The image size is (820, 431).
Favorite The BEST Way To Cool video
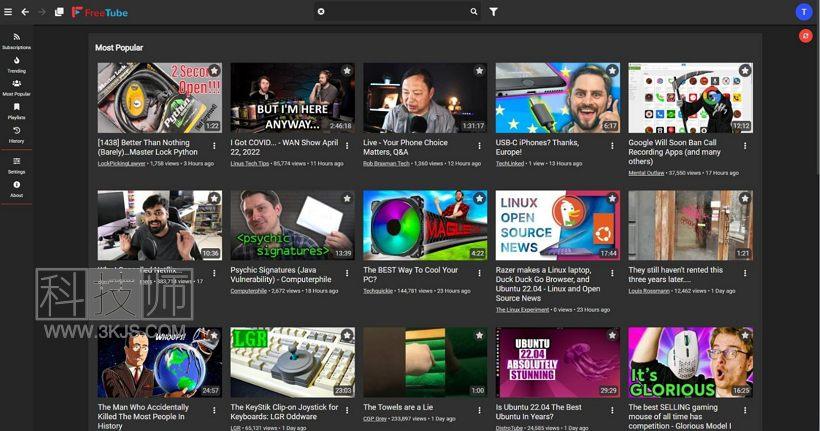479,198
